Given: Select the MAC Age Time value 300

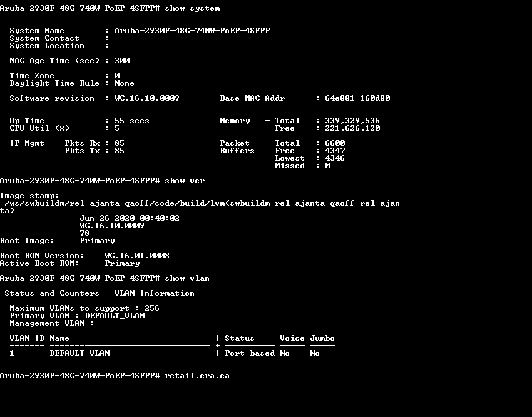Looking at the screenshot, I should pyautogui.click(x=122, y=61).
